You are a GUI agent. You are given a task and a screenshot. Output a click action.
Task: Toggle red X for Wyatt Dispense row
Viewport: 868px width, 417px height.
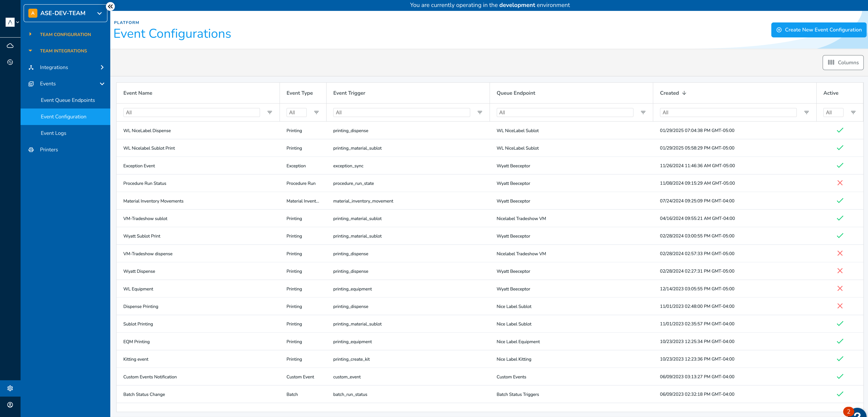coord(840,271)
